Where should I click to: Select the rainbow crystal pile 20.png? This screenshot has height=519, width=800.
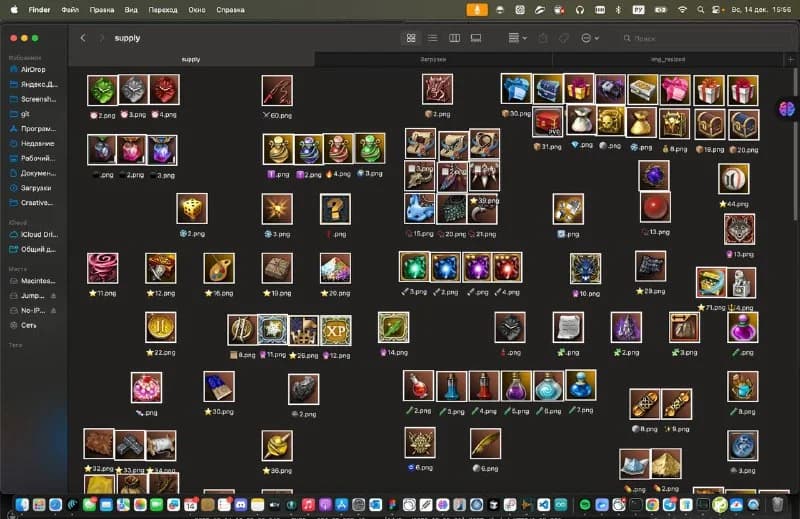click(335, 268)
